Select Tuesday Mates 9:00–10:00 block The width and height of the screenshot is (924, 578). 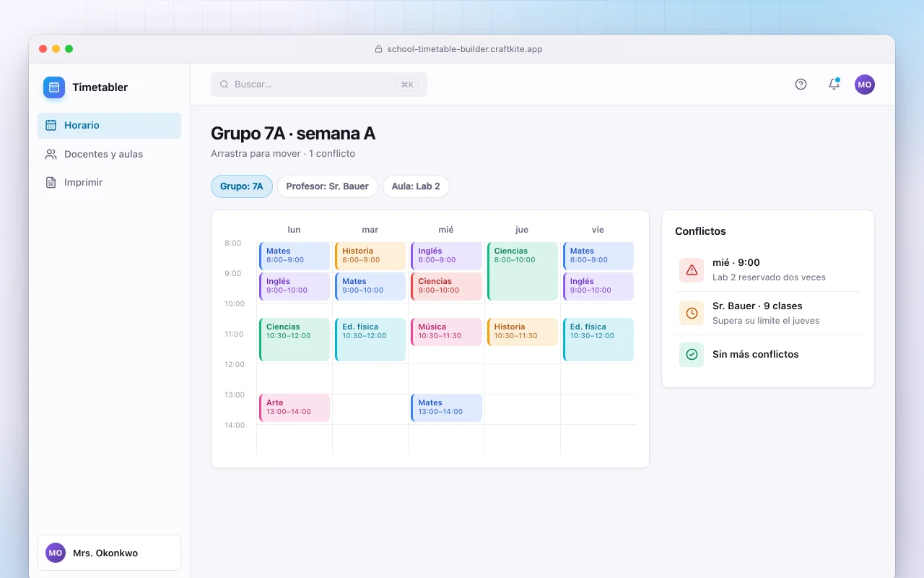tap(370, 286)
